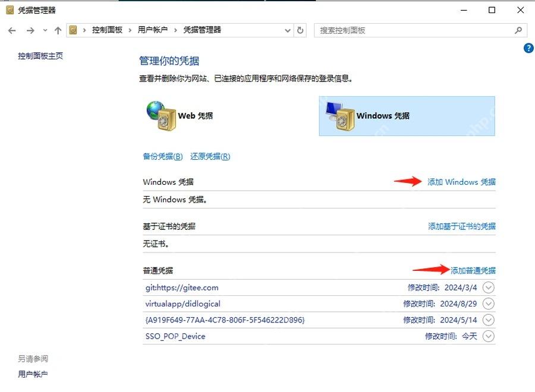Expand the 2024/5/14 credential chevron
Viewport: 535px width, 392px height.
[488, 320]
